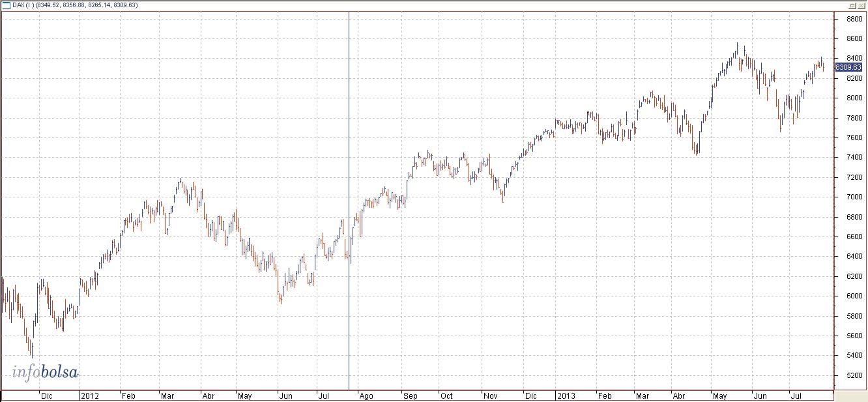Click the Dic label just before 2012
Screen dimensions: 868x402
click(46, 395)
